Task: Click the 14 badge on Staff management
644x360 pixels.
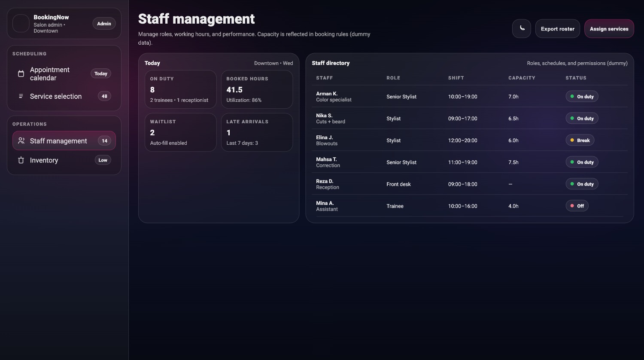Action: click(x=104, y=140)
